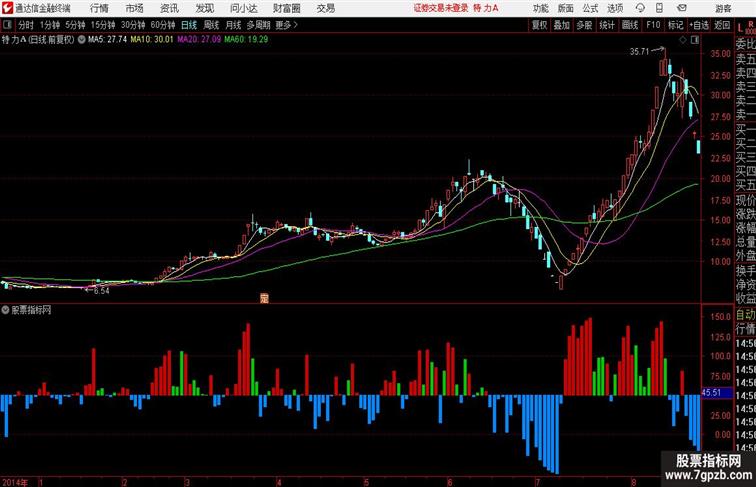Click the 2014年 timeline label
This screenshot has height=487, width=756.
[15, 482]
